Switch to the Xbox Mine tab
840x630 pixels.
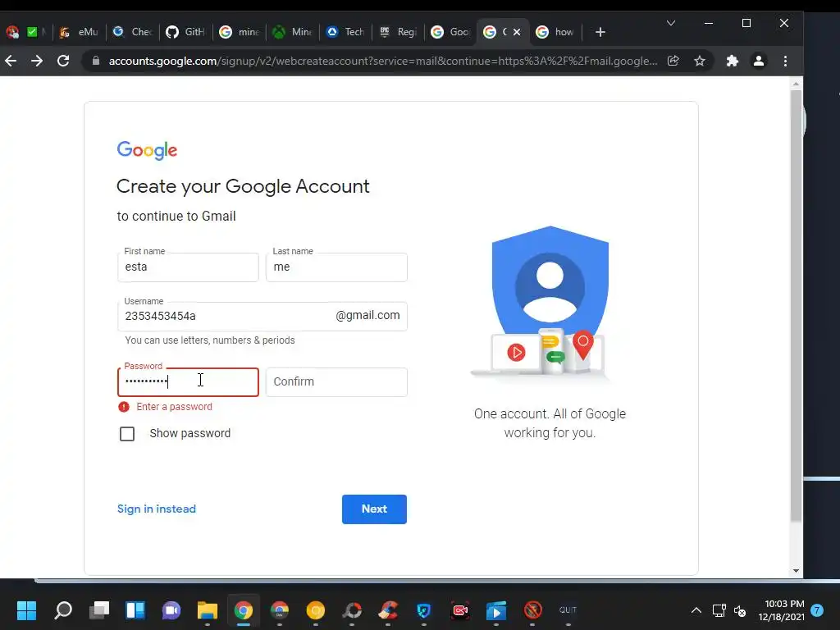(x=292, y=32)
